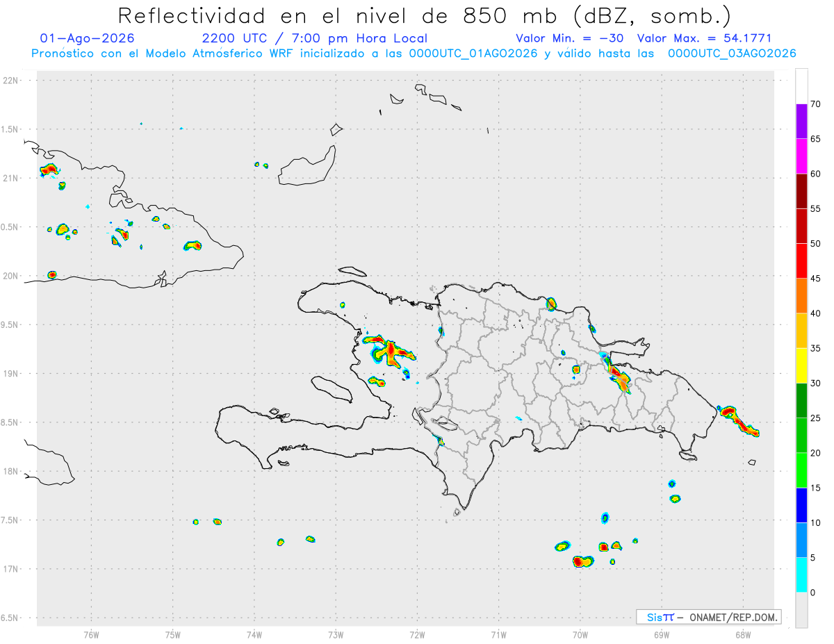
Task: Pick the light blue 5–10 dBZ color band
Action: [801, 540]
